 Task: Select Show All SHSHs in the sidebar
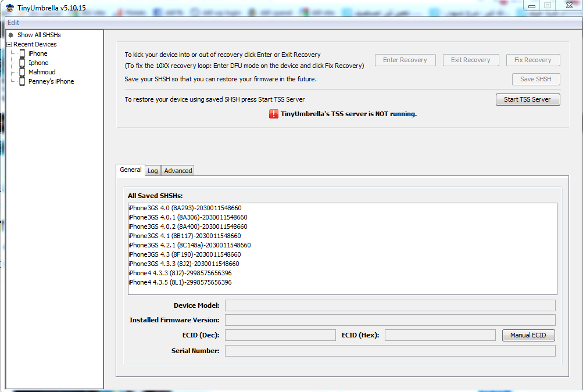(39, 35)
